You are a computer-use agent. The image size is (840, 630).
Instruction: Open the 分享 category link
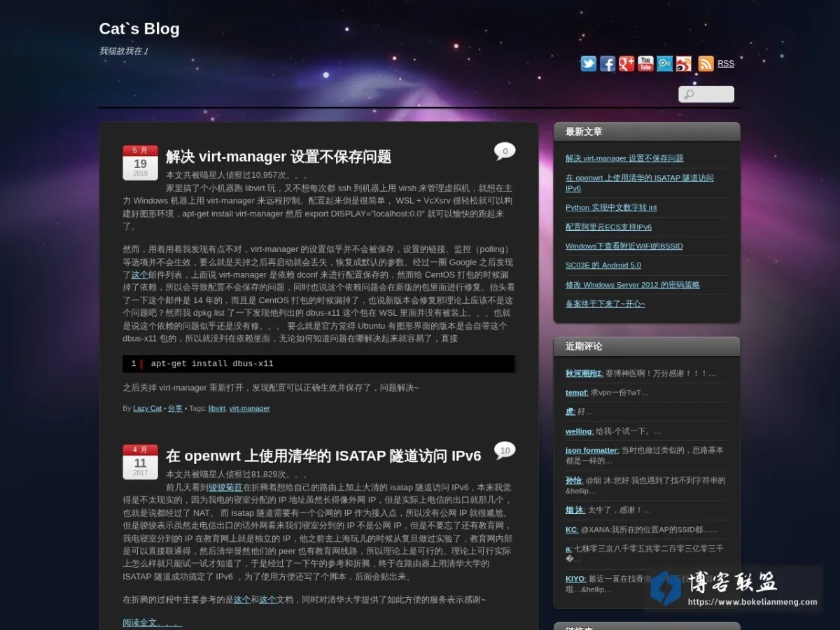point(175,408)
